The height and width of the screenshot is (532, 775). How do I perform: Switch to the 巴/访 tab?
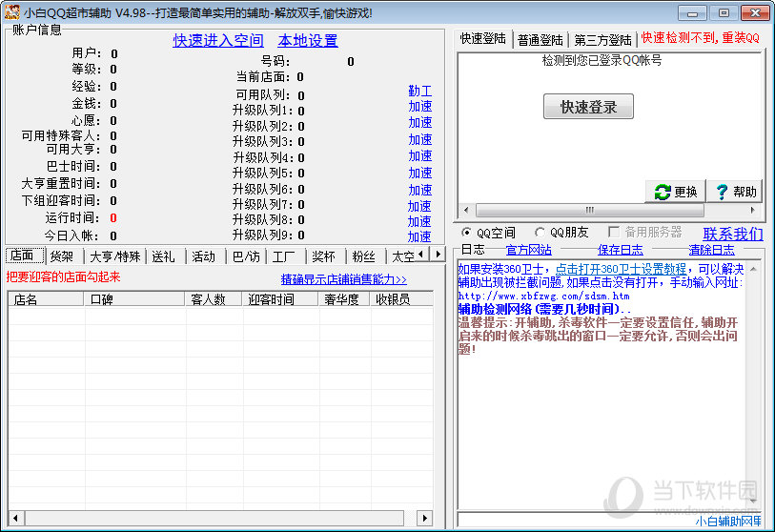tap(246, 256)
